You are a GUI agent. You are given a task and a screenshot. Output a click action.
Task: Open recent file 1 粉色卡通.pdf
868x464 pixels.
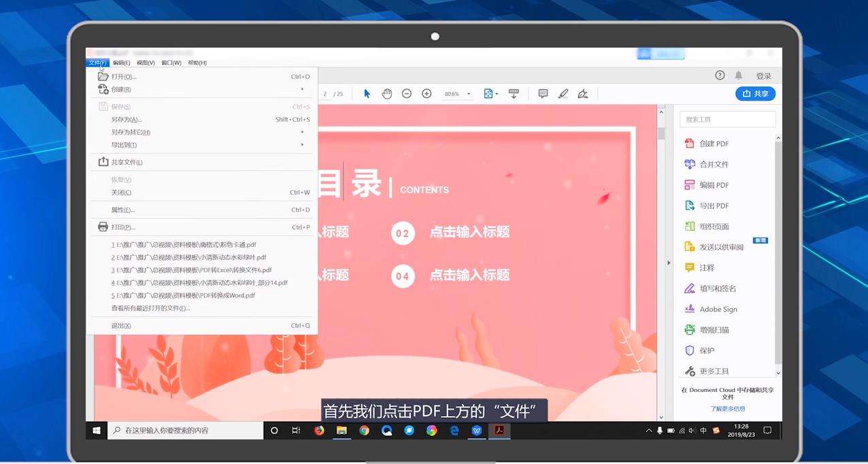pyautogui.click(x=202, y=244)
